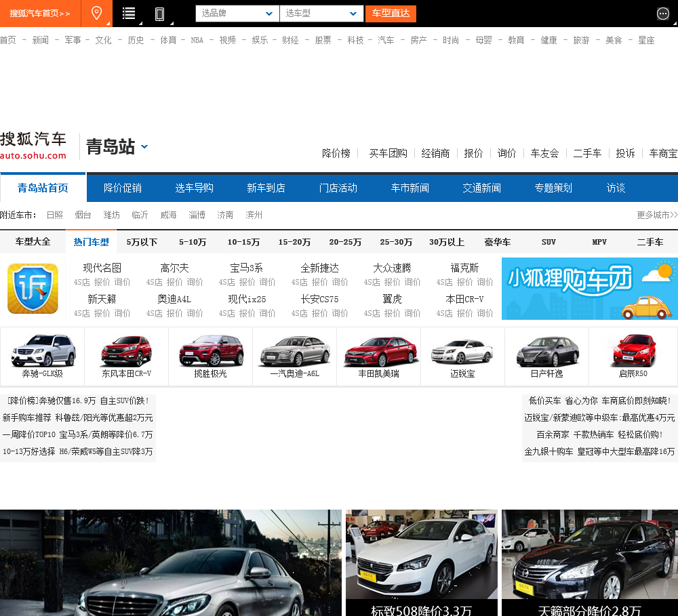Open the list menu icon
This screenshot has height=616, width=678.
pos(129,13)
